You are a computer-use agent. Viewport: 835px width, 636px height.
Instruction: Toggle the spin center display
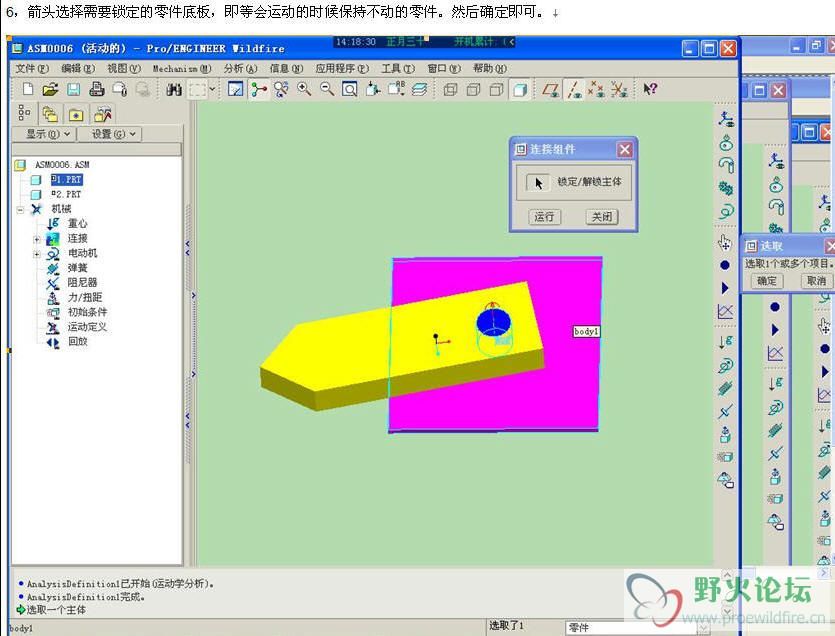(258, 89)
